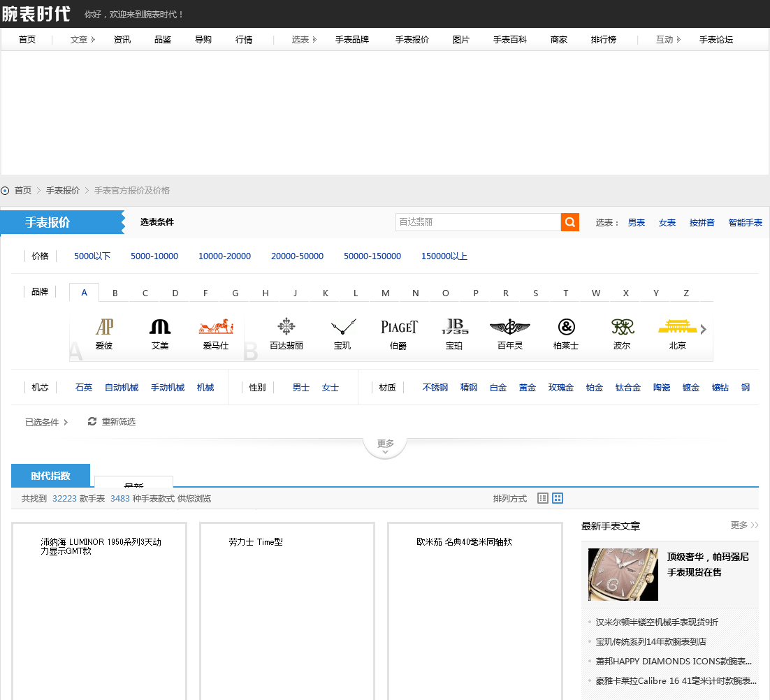Viewport: 770px width, 700px height.
Task: Open 资讯 menu item
Action: click(x=122, y=39)
